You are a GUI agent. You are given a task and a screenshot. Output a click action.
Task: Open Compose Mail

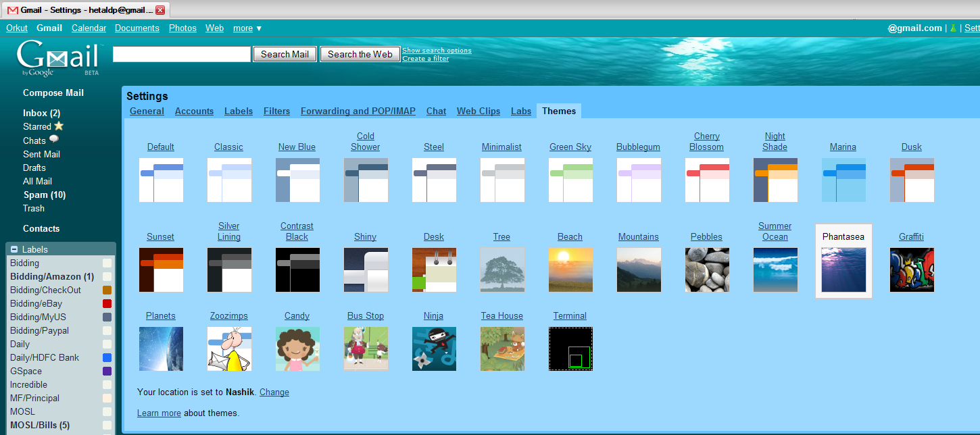[x=53, y=93]
